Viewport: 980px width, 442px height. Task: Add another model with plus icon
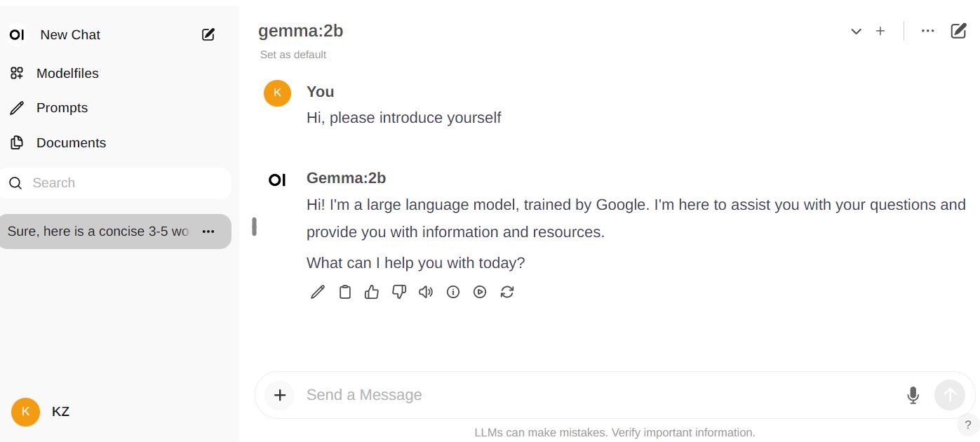[880, 31]
